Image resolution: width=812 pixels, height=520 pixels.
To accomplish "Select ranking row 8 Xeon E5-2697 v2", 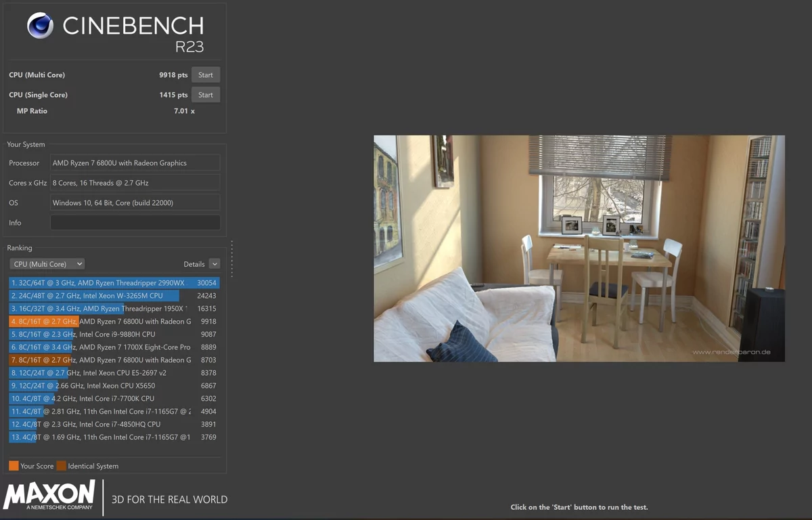I will pos(114,373).
